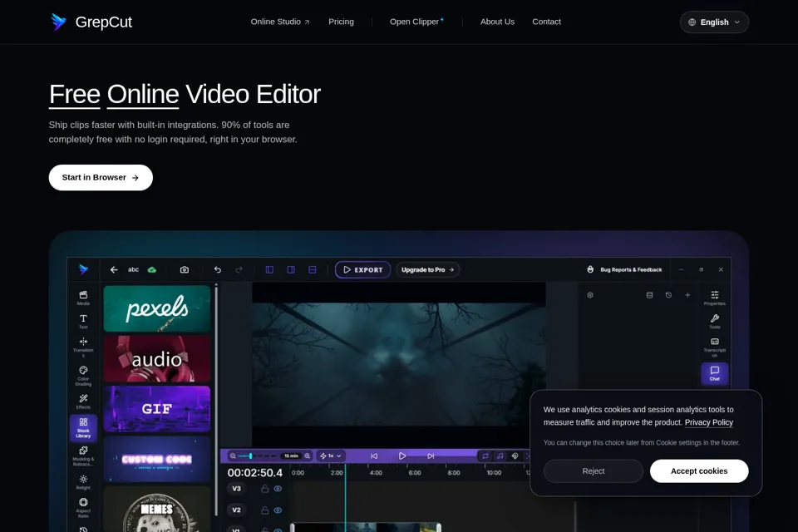Click the EXPORT button in editor

[362, 270]
